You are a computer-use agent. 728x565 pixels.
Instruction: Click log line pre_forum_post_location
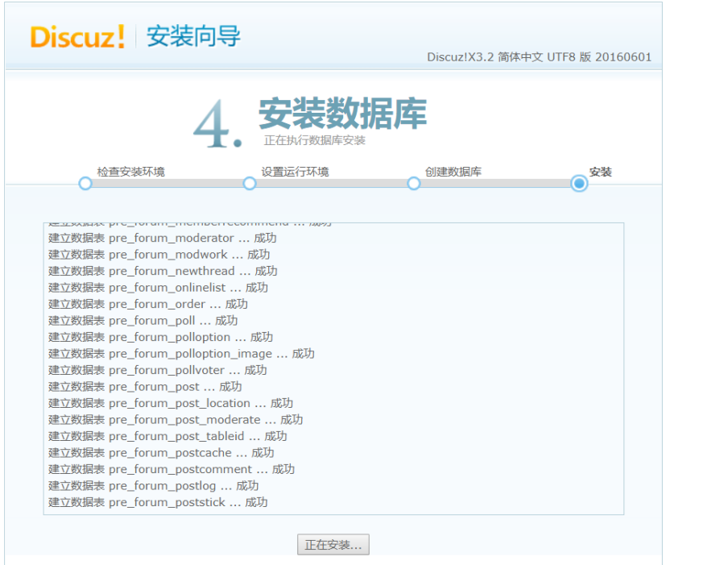pyautogui.click(x=171, y=403)
